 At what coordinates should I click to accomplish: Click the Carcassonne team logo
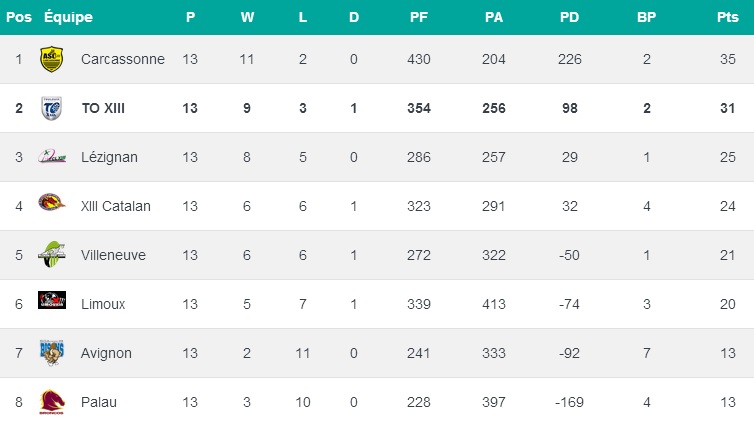[x=51, y=60]
